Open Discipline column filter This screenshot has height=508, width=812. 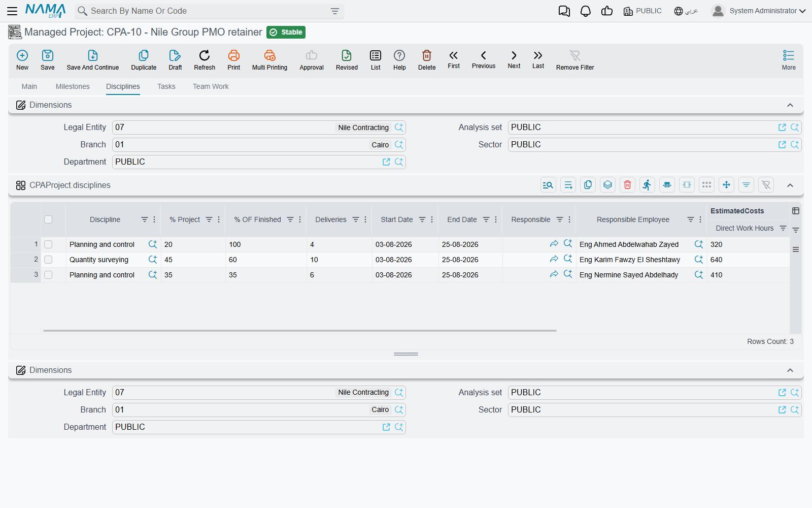tap(145, 219)
